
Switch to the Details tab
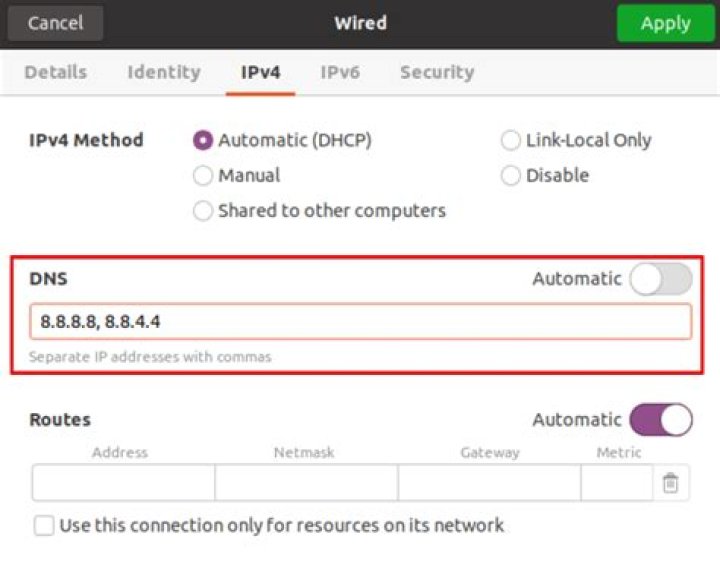tap(56, 73)
